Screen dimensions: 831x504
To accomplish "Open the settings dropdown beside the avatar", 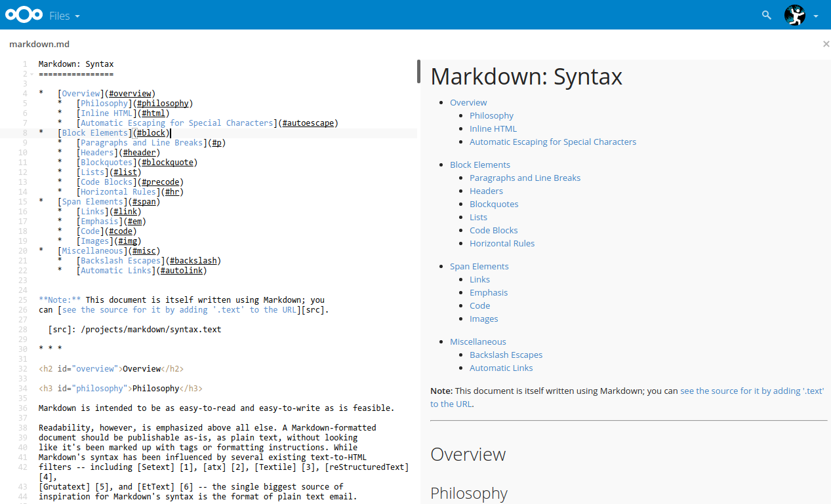I will click(815, 15).
